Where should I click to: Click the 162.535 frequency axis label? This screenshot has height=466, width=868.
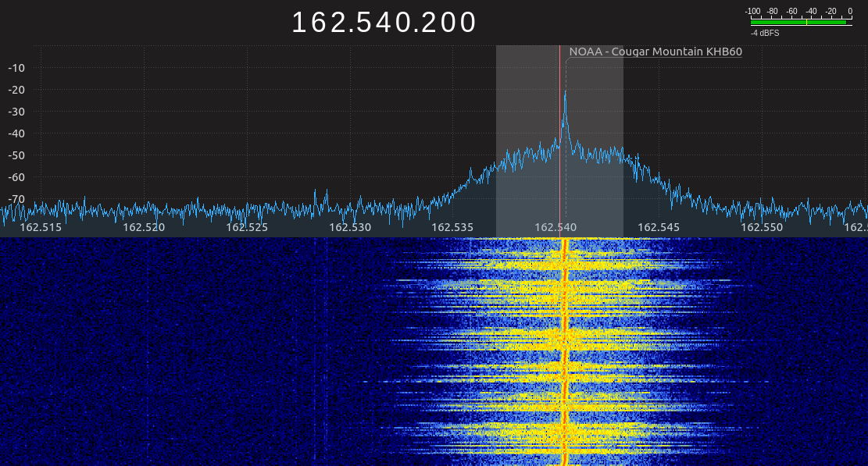click(453, 227)
